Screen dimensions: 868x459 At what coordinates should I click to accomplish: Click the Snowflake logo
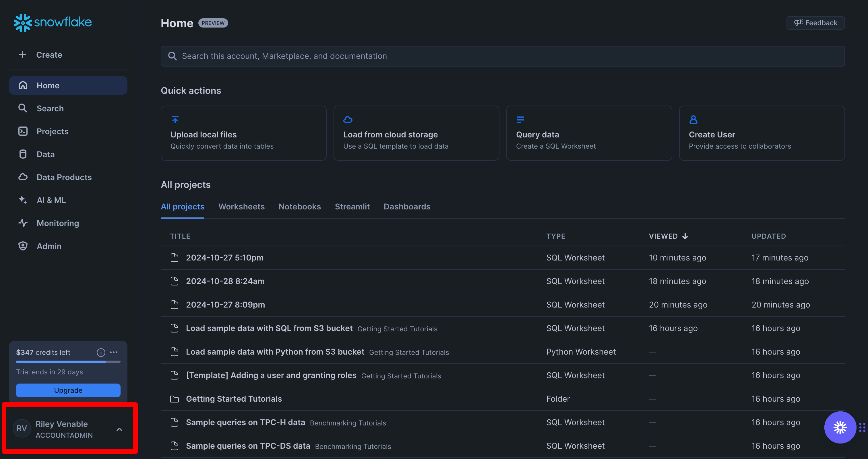pyautogui.click(x=53, y=23)
